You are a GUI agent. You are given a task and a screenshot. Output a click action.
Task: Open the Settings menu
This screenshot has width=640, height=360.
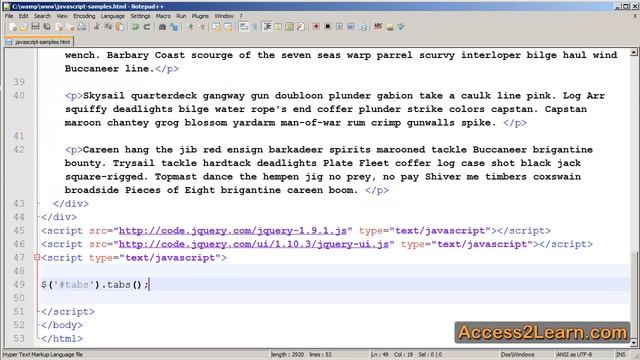click(140, 16)
